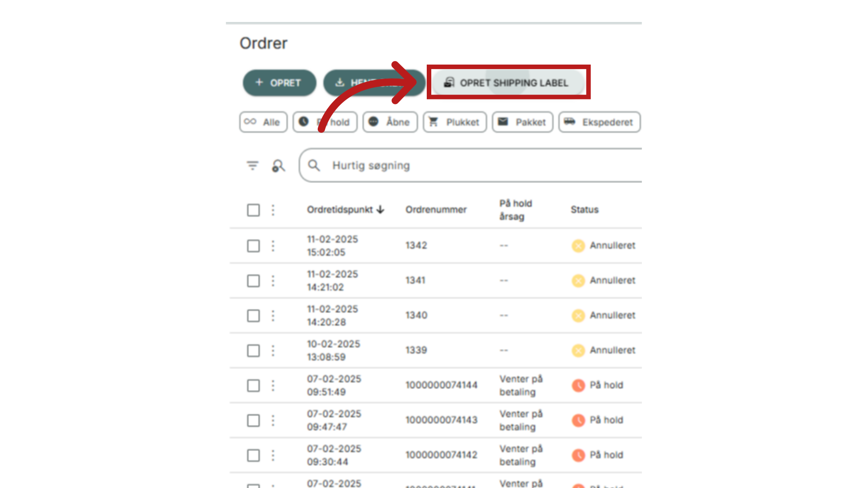
Task: Click the timestamp 11-02-2025 14:21:02
Action: coord(332,281)
